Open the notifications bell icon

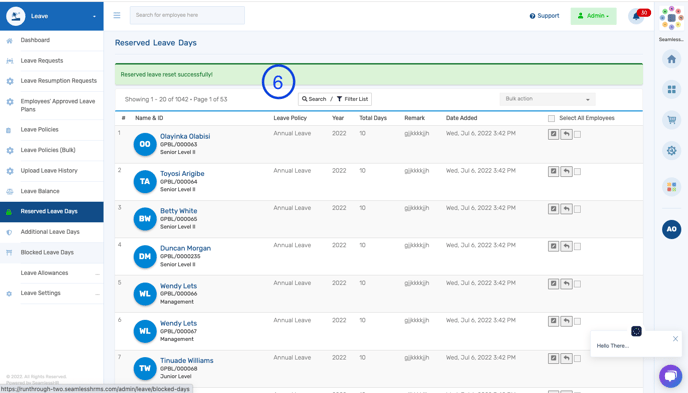click(x=636, y=17)
